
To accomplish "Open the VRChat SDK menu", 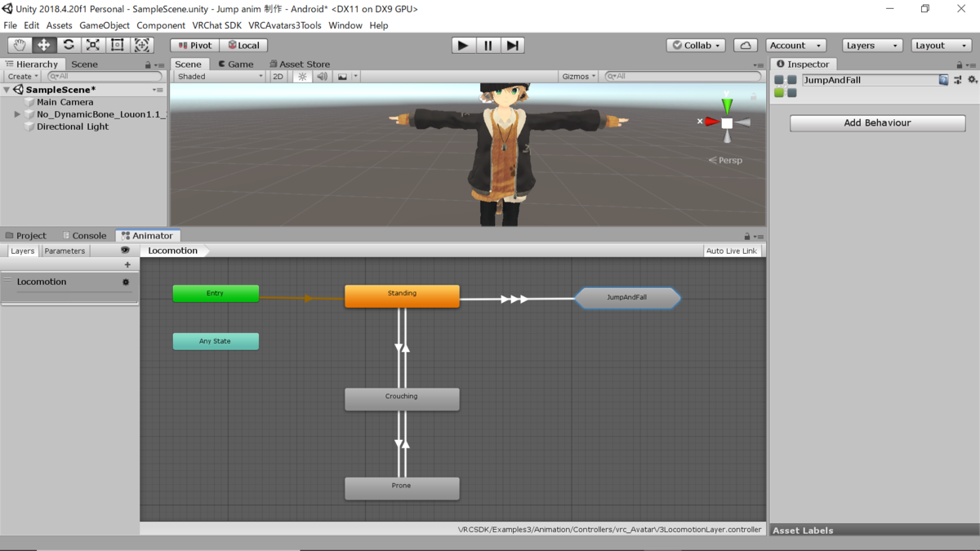I will (x=216, y=25).
